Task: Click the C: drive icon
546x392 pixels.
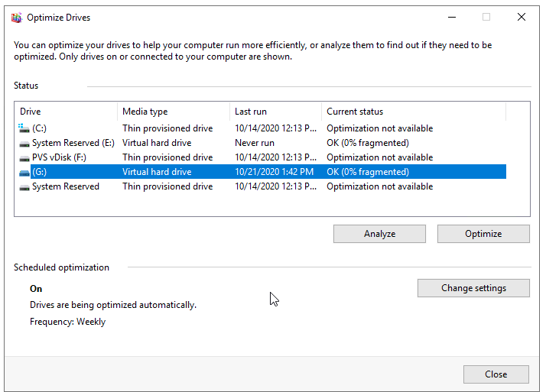Action: pos(24,128)
